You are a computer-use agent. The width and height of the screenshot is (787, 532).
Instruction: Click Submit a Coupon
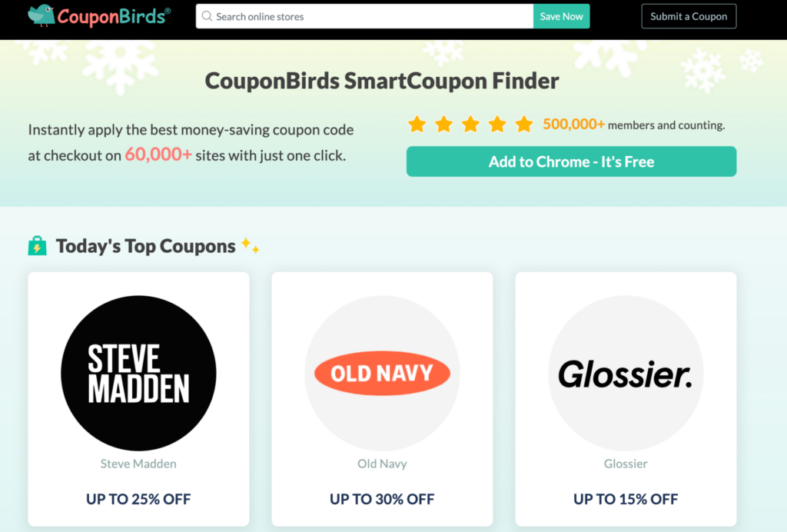coord(689,15)
